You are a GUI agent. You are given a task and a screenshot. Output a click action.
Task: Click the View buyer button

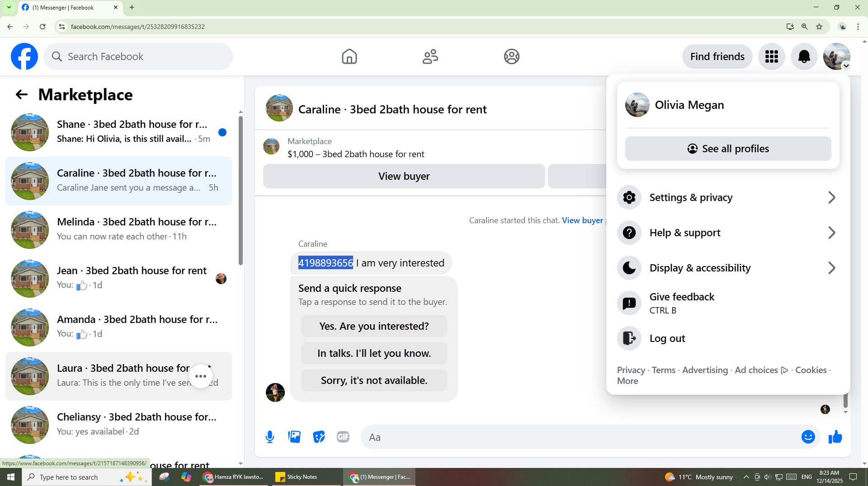coord(404,176)
